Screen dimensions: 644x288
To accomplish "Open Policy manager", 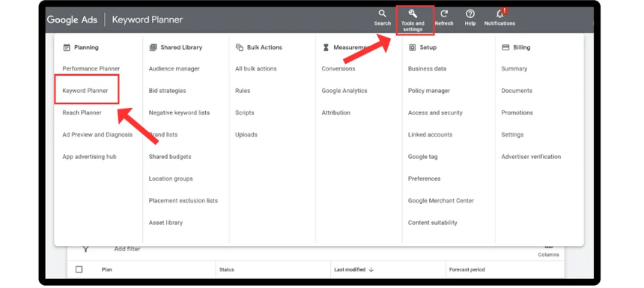I will click(429, 91).
